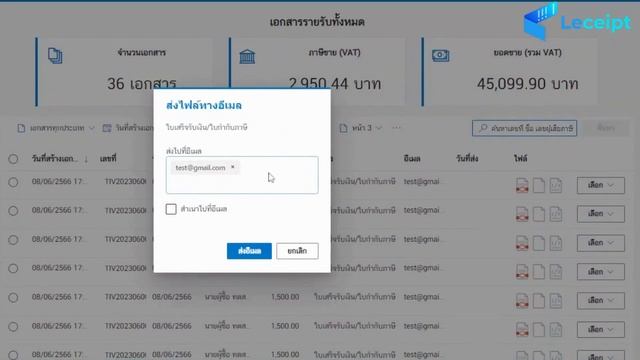Remove the test@gmail.com recipient chip
This screenshot has width=640, height=360.
233,167
